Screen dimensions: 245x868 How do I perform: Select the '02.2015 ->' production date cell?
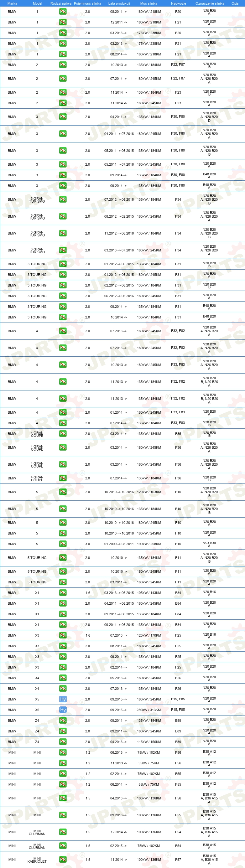119,846
